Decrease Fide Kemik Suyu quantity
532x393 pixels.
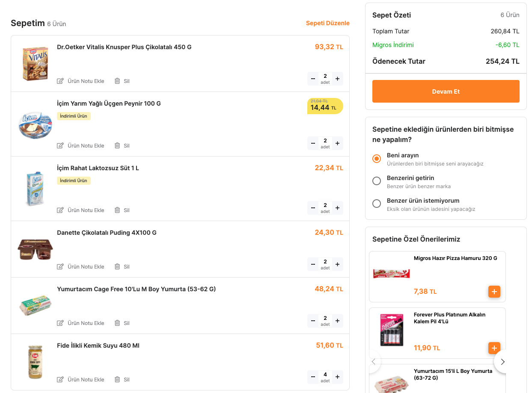click(x=313, y=377)
